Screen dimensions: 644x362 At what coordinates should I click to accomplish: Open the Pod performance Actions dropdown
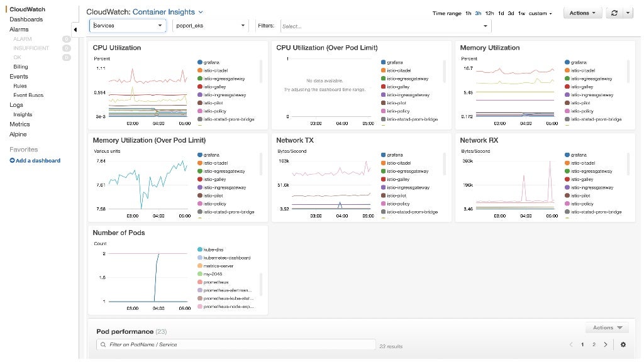(607, 327)
